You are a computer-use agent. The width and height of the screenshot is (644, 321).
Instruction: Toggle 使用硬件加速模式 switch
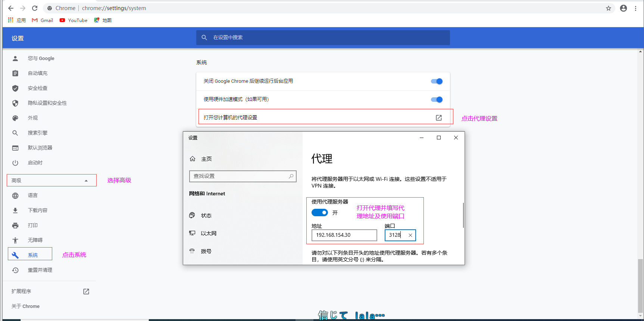tap(437, 100)
